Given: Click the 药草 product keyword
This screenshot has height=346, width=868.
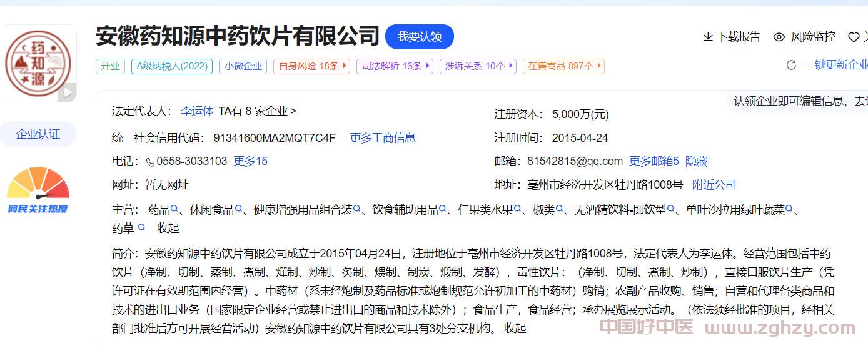Looking at the screenshot, I should point(123,228).
